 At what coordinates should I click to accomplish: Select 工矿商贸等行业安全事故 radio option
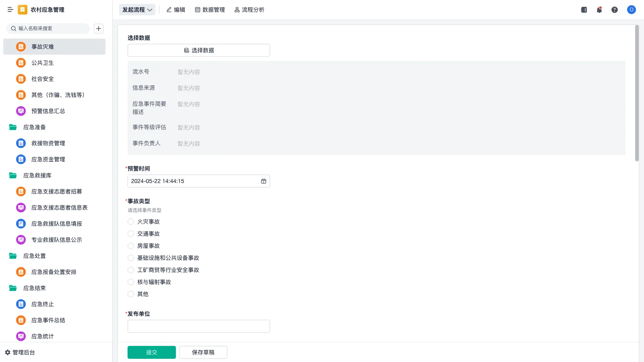pyautogui.click(x=131, y=270)
